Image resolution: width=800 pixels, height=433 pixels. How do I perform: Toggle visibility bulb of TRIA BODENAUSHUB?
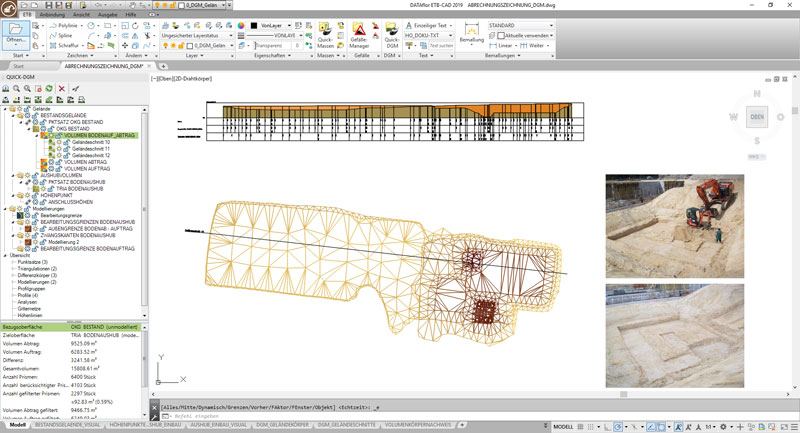point(43,189)
